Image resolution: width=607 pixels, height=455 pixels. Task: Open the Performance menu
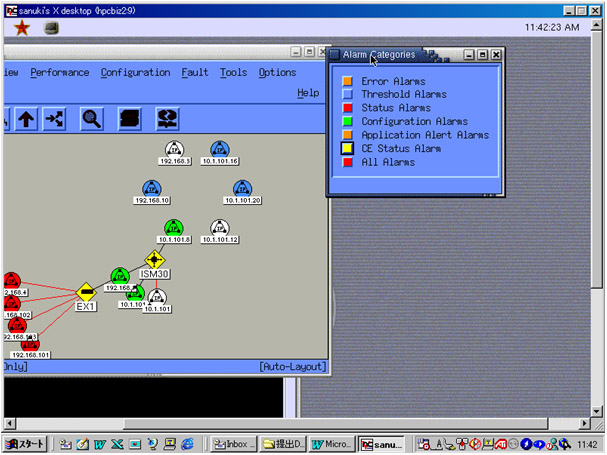point(59,72)
